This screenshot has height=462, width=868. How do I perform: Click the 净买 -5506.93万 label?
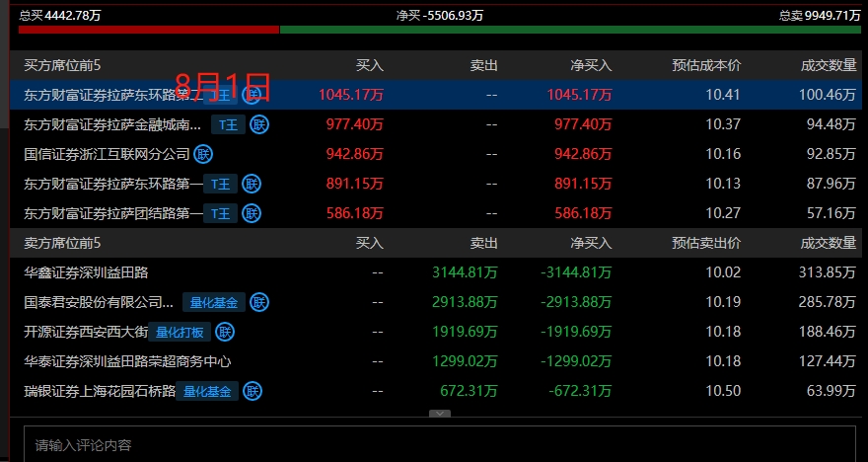[x=440, y=16]
